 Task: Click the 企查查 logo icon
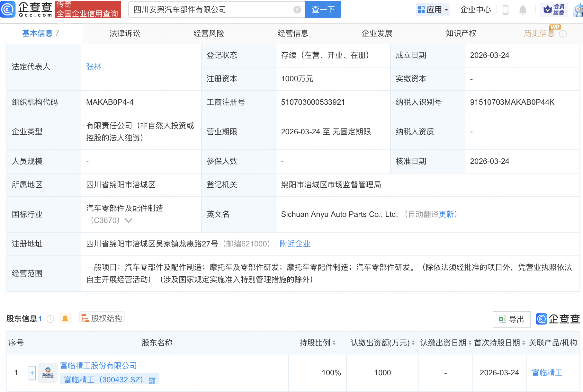8,10
